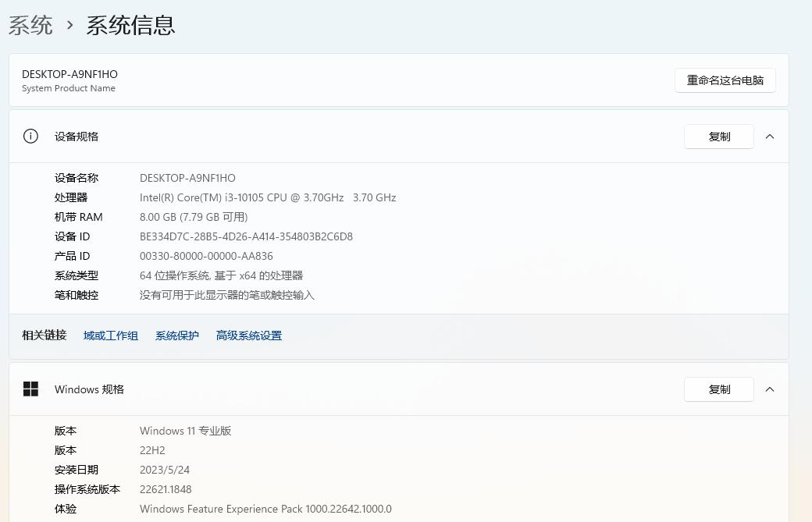Collapse the 设备规格 section using its chevron
This screenshot has width=812, height=522.
(x=770, y=136)
